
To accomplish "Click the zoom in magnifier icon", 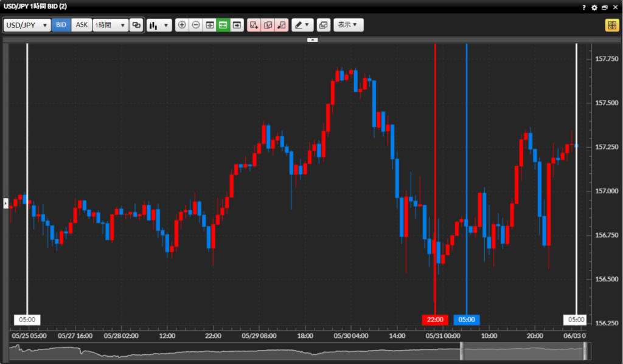I will pos(182,25).
